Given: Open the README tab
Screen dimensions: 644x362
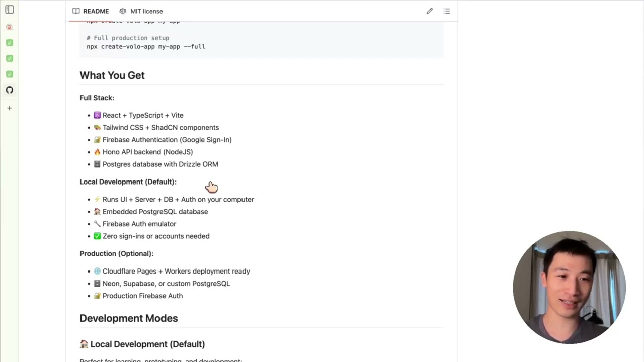Looking at the screenshot, I should [91, 11].
